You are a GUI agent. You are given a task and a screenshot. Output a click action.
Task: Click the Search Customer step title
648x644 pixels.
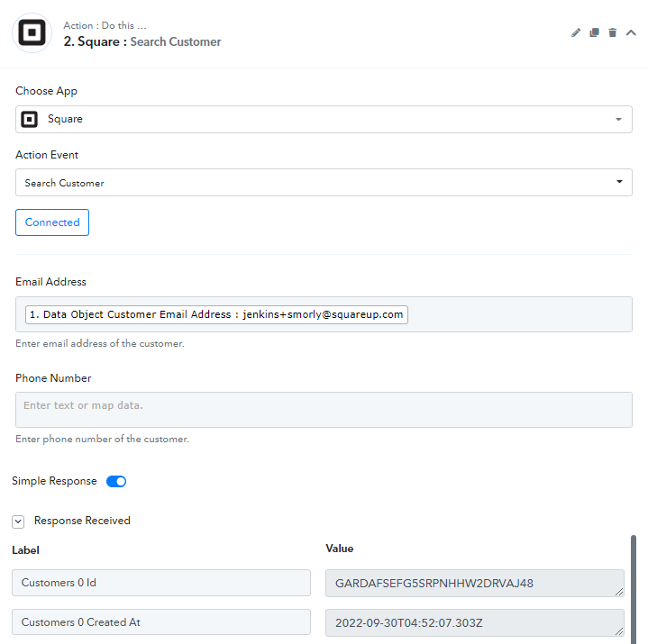175,41
